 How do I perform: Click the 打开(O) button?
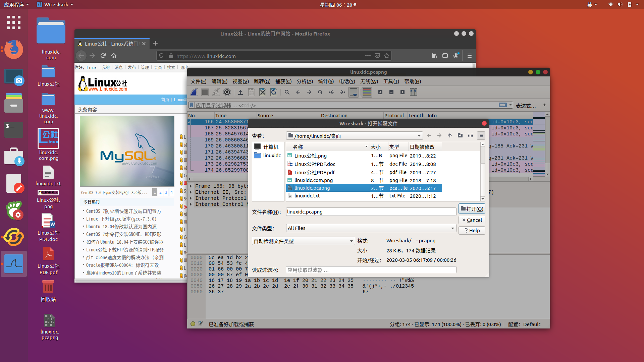[472, 208]
